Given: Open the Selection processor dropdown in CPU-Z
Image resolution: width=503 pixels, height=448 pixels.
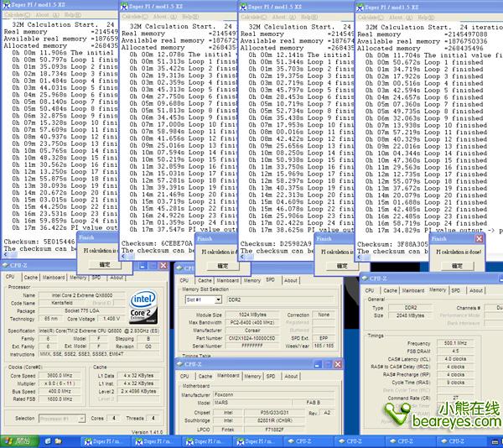Looking at the screenshot, I should [81, 419].
